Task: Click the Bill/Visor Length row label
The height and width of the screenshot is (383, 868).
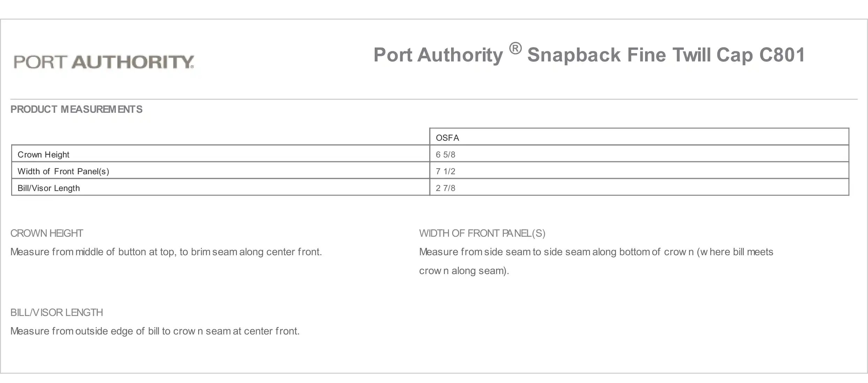Action: [48, 188]
